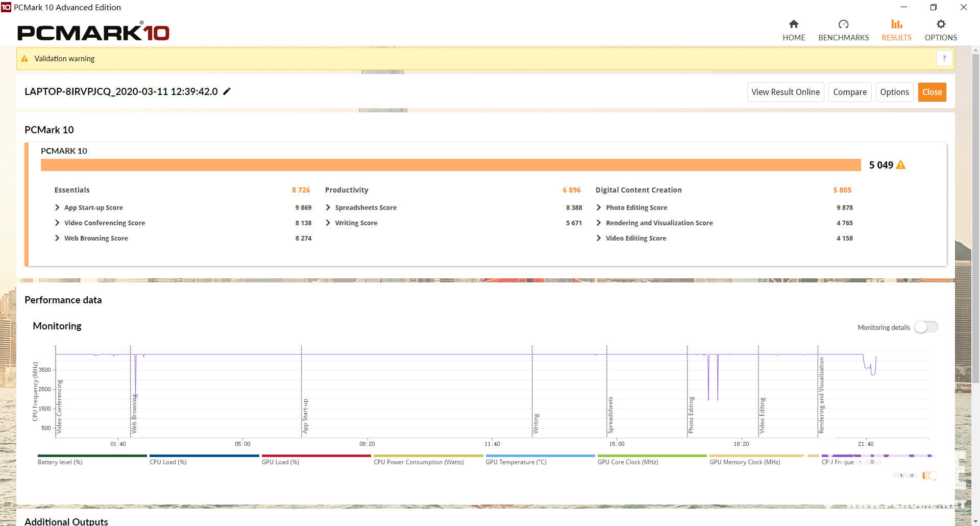
Task: Click the Validation warning banner text
Action: (x=64, y=59)
